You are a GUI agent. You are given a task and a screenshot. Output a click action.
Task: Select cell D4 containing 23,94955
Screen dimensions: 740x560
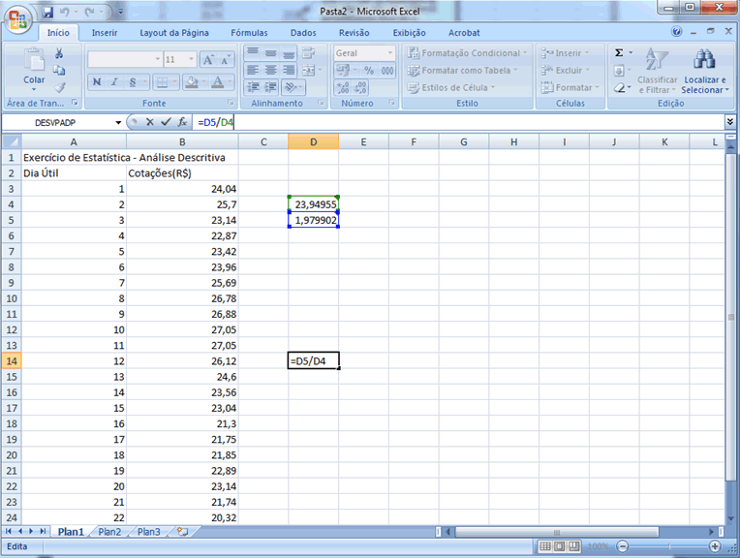click(x=313, y=204)
